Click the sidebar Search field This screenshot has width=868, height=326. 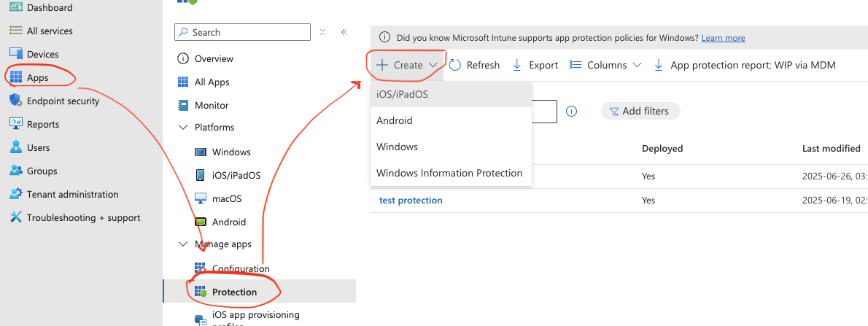click(x=242, y=32)
